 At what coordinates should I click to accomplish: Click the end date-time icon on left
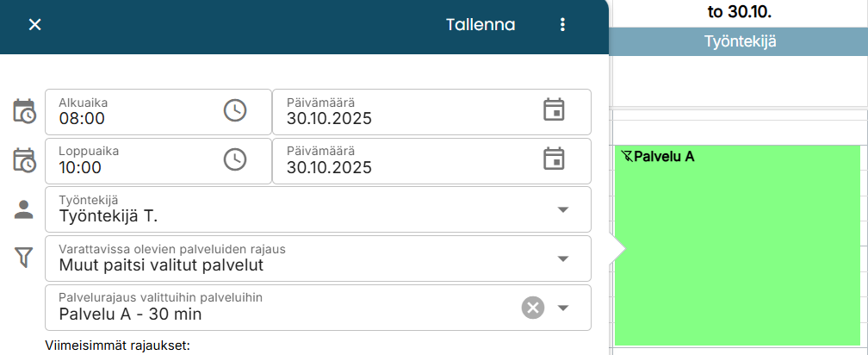click(25, 160)
